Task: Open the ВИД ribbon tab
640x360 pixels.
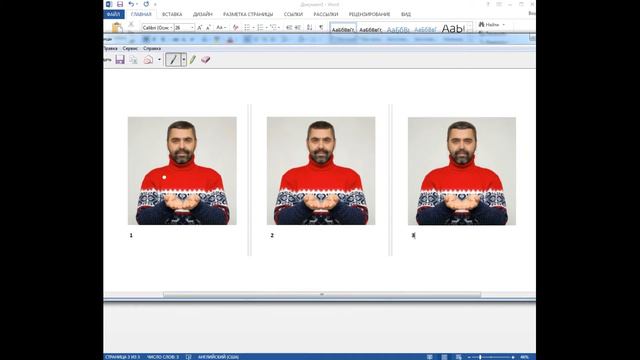Action: pos(406,14)
